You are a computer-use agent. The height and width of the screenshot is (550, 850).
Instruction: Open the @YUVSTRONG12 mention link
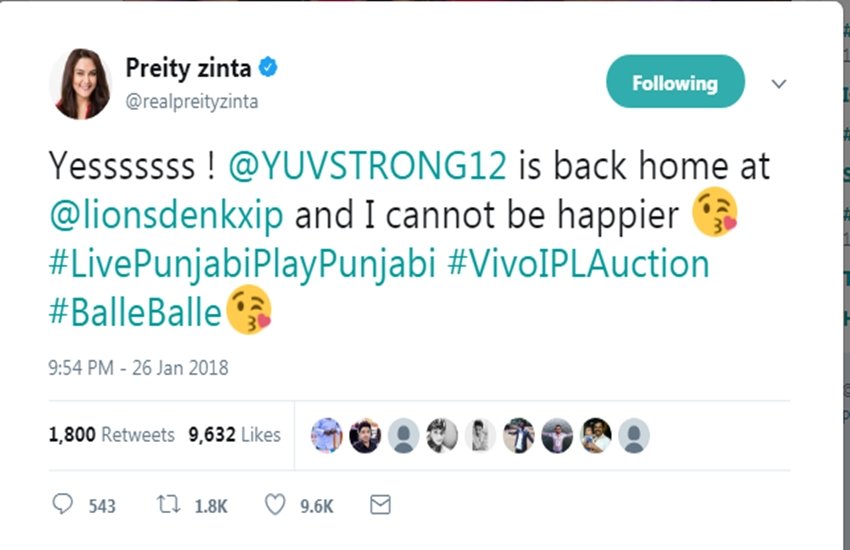tap(368, 165)
